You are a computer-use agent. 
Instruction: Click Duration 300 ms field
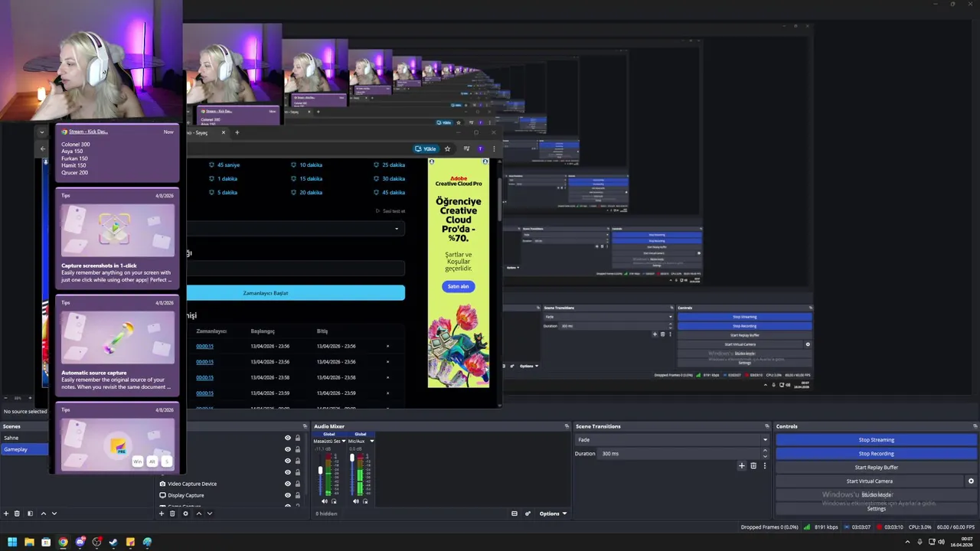(680, 454)
